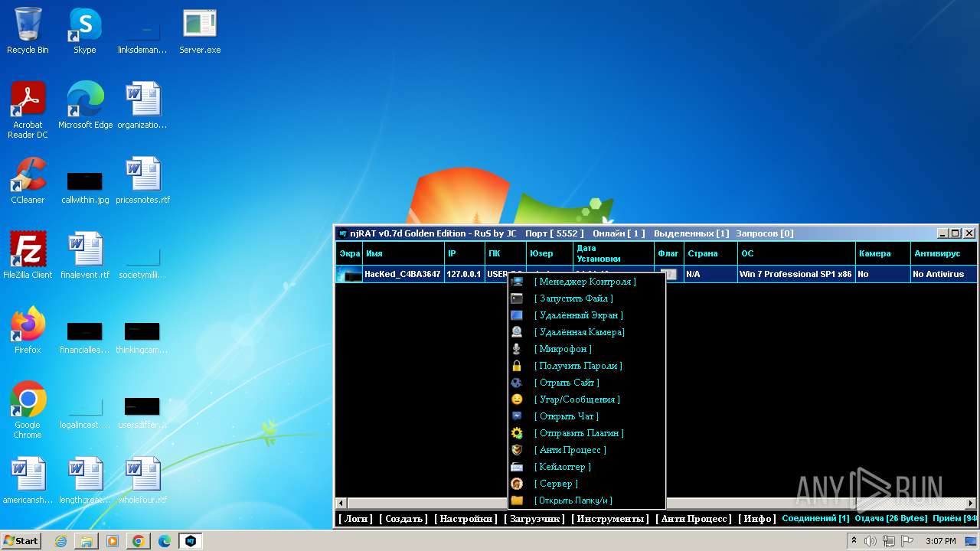
Task: Click the IP column header
Action: pos(464,253)
